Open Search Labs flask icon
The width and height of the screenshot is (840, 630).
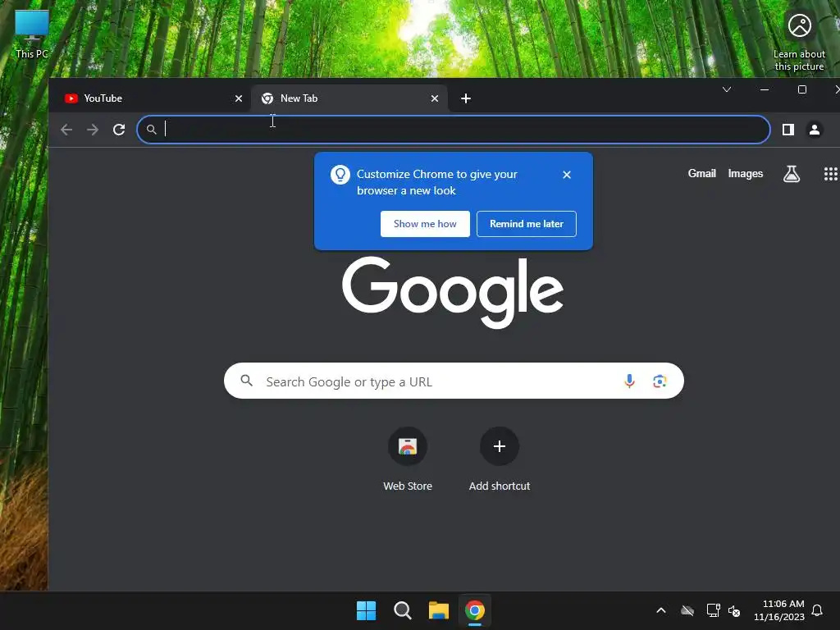pyautogui.click(x=792, y=174)
